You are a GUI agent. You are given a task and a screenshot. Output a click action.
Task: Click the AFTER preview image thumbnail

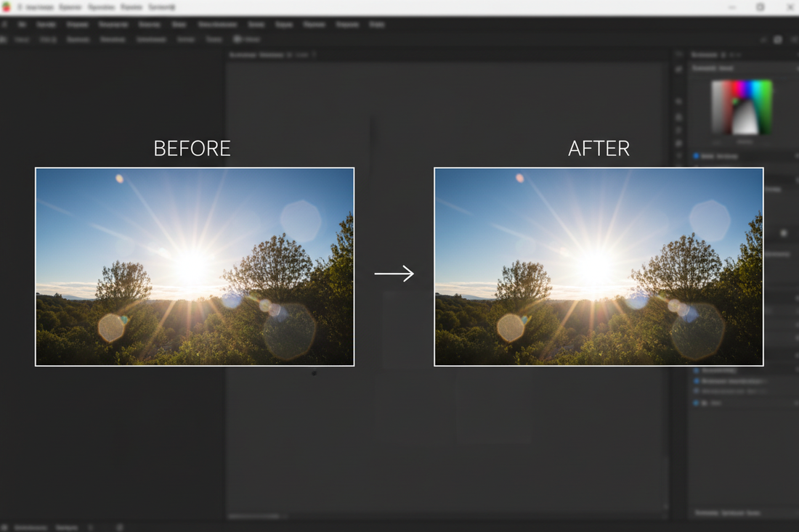(x=599, y=266)
